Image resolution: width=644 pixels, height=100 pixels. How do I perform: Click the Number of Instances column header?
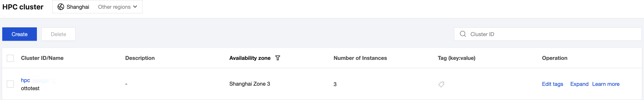pyautogui.click(x=360, y=58)
